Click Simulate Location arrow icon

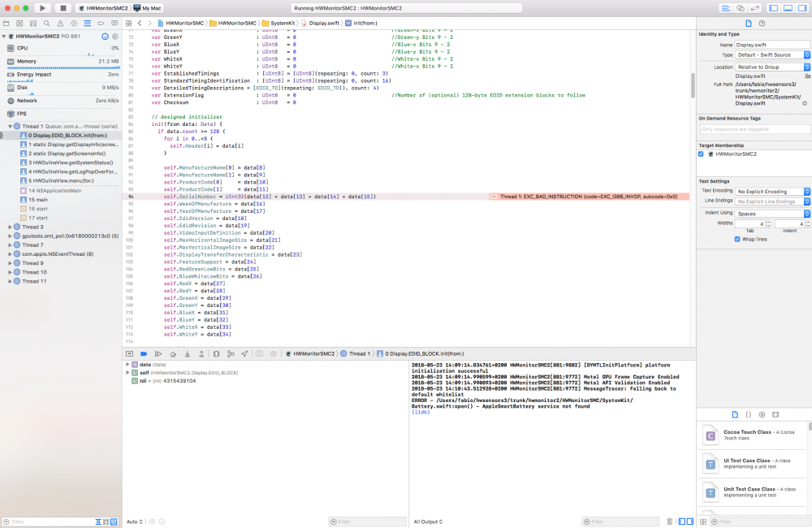coord(244,354)
